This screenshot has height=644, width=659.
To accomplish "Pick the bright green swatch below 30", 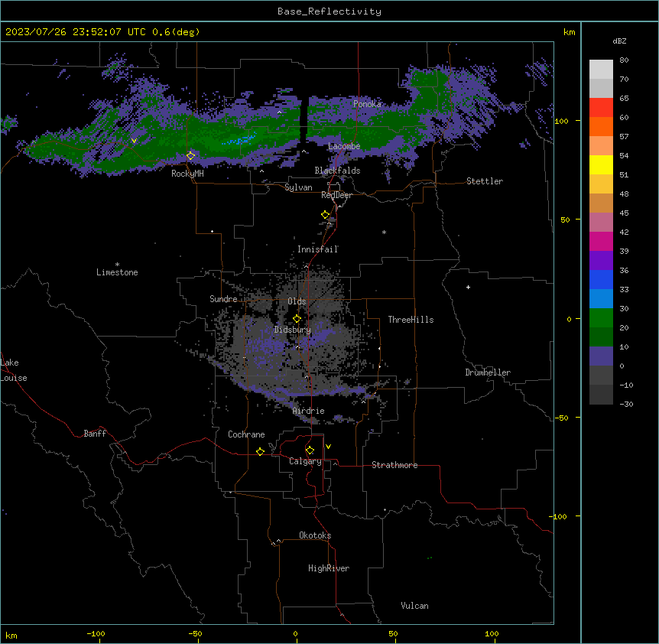I will [601, 318].
